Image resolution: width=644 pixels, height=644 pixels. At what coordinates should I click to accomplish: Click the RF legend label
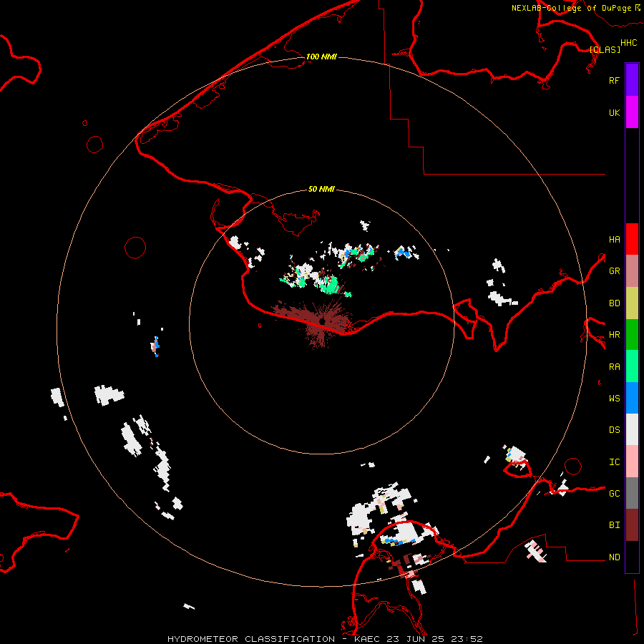click(x=614, y=80)
